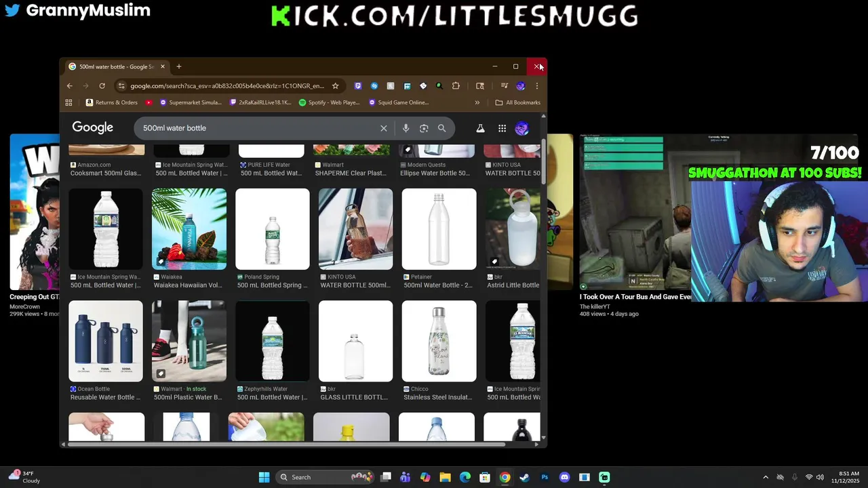Open the Zephyrhills Water bottle image
The height and width of the screenshot is (488, 868).
coord(273,341)
